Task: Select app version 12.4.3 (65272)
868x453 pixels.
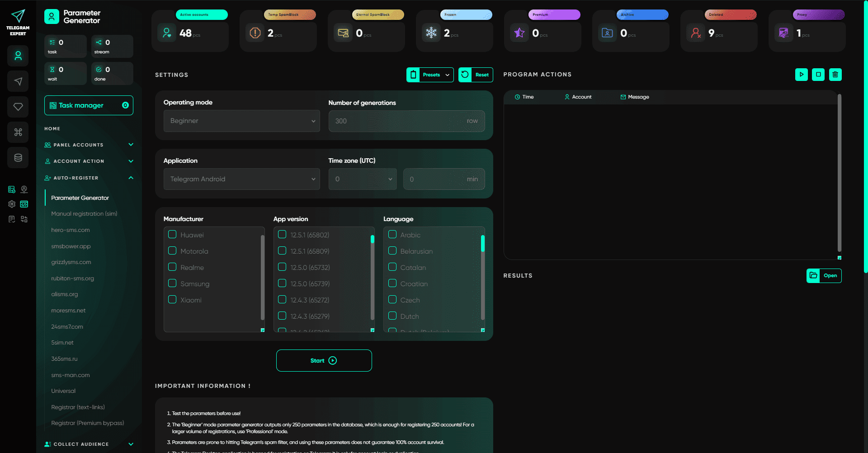Action: pos(282,300)
